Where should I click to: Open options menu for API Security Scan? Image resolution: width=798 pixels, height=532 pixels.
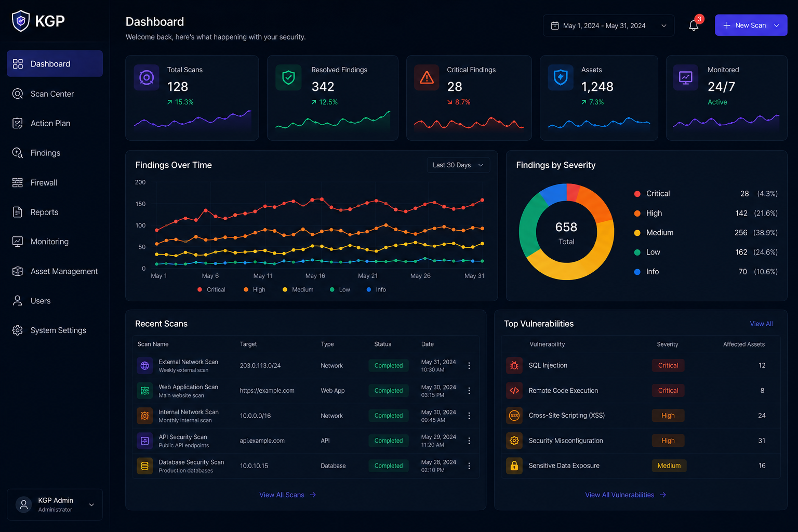click(469, 441)
